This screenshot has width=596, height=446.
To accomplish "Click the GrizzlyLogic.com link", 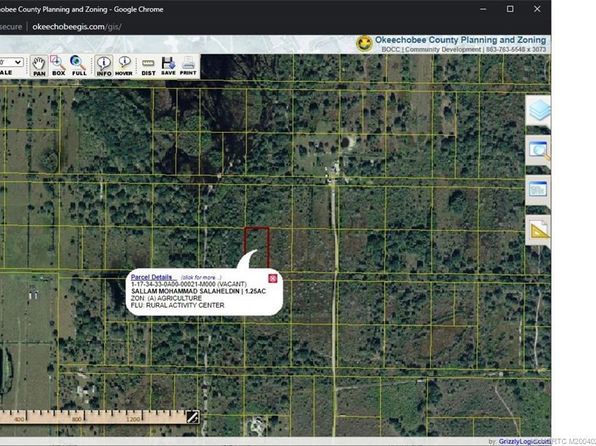I will click(524, 441).
